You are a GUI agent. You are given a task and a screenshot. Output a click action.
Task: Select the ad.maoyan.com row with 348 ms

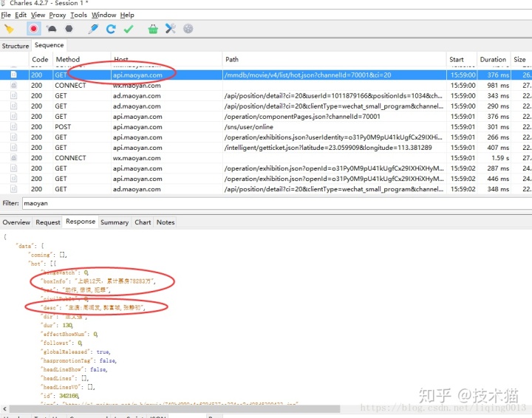(266, 189)
